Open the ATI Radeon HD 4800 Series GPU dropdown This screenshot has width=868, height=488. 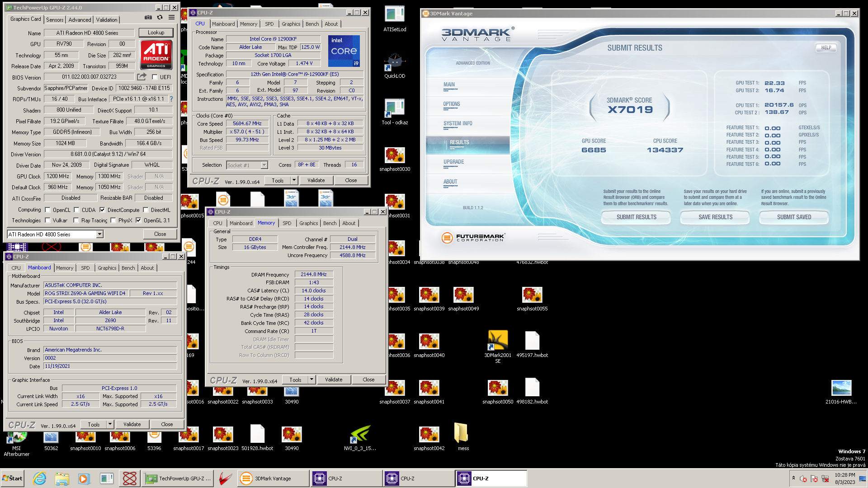(99, 234)
